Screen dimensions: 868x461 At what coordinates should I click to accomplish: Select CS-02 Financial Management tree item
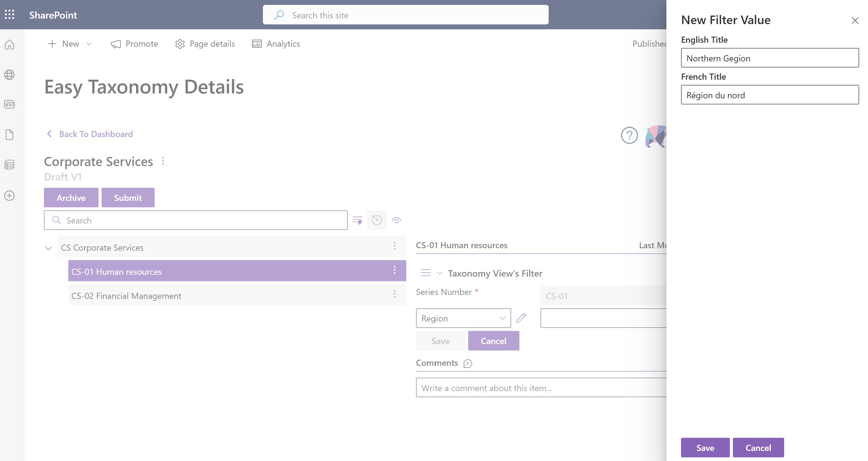(126, 296)
